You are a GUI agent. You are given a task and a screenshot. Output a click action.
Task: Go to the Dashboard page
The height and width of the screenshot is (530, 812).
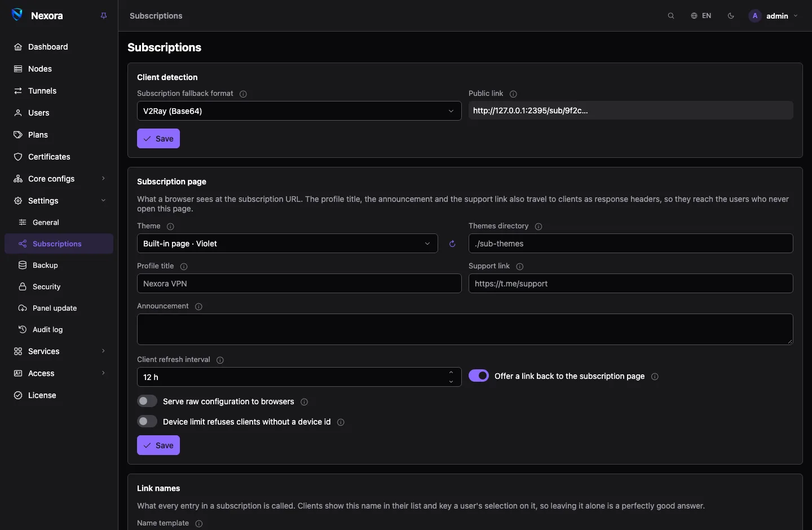coord(59,47)
